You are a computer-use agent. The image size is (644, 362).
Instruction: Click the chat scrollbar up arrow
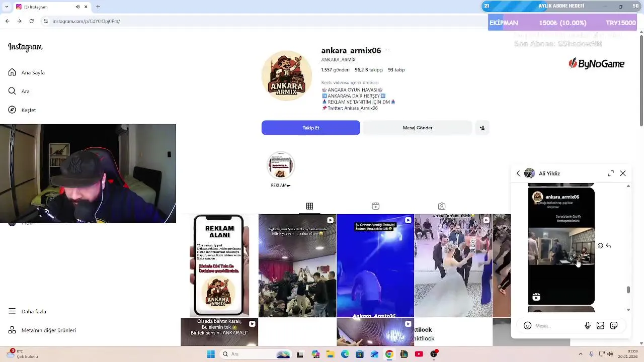pos(628,187)
